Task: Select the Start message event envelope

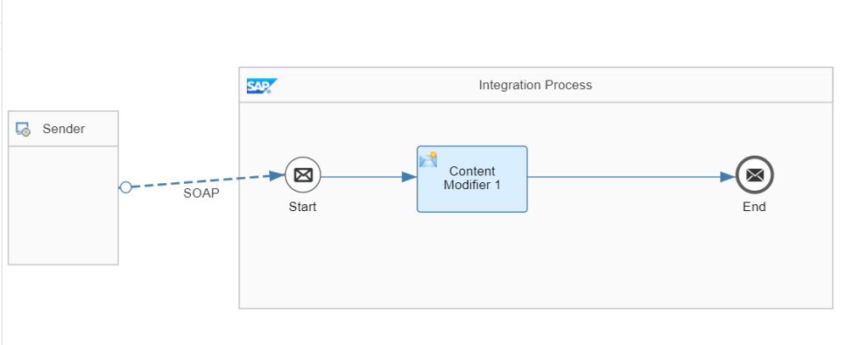Action: point(303,175)
